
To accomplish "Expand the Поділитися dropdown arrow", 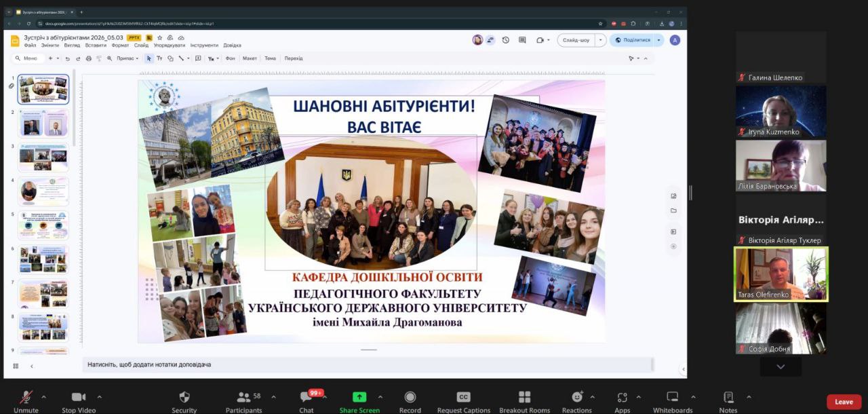I will [658, 40].
